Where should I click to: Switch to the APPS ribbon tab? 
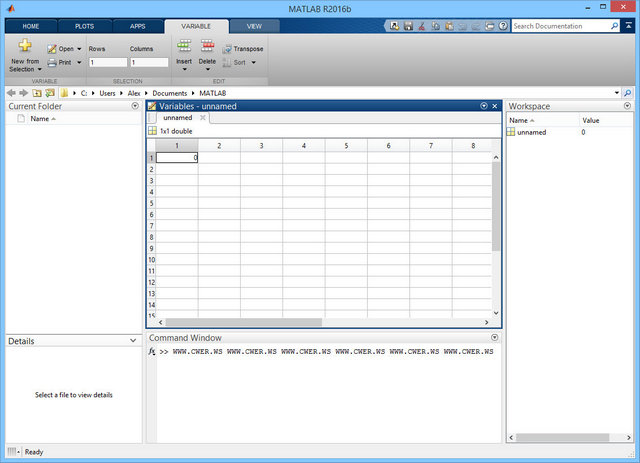click(x=137, y=25)
